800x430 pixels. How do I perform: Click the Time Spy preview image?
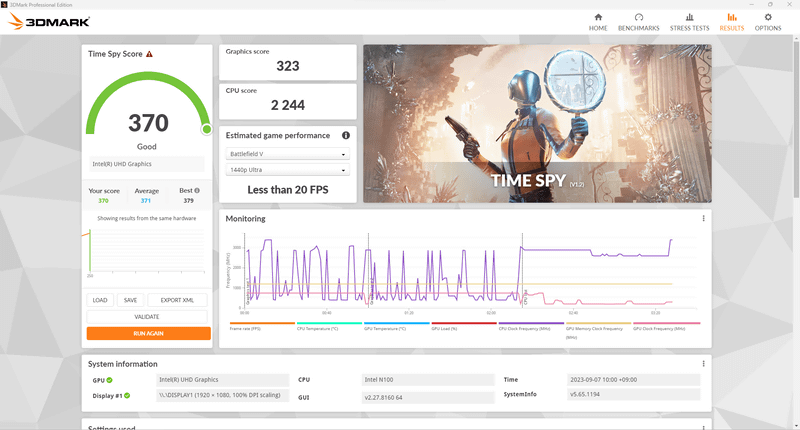(537, 123)
